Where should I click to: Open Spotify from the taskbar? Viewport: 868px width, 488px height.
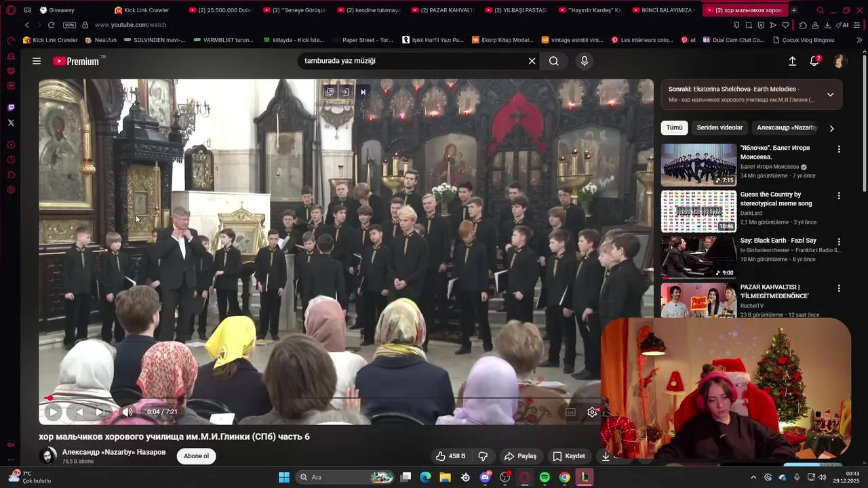tap(545, 477)
